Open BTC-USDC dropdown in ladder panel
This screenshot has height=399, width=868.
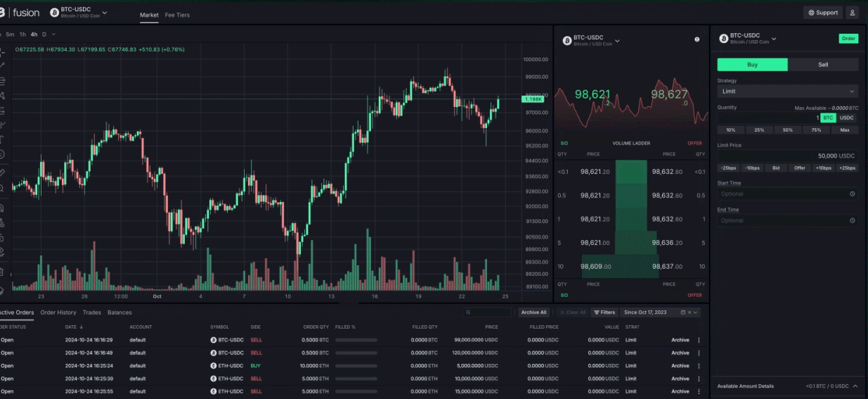[617, 41]
